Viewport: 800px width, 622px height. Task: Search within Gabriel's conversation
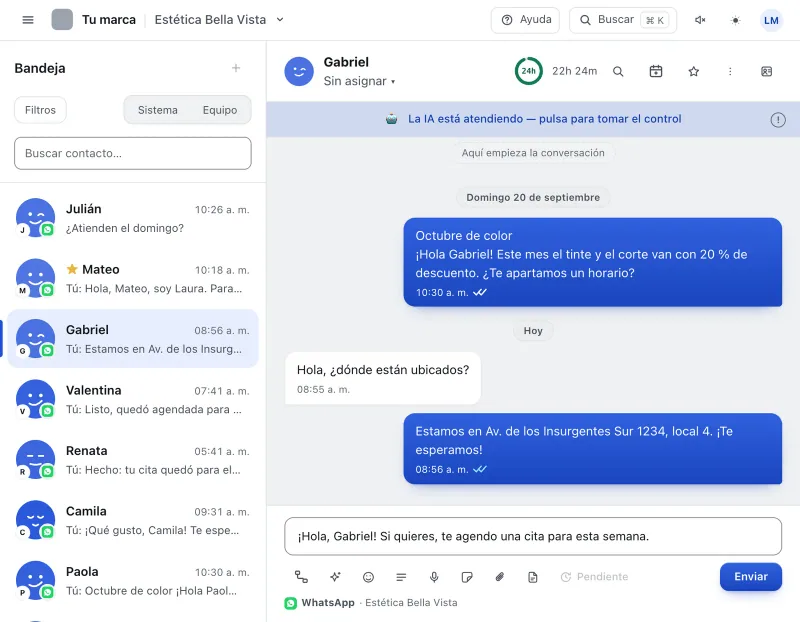[618, 71]
